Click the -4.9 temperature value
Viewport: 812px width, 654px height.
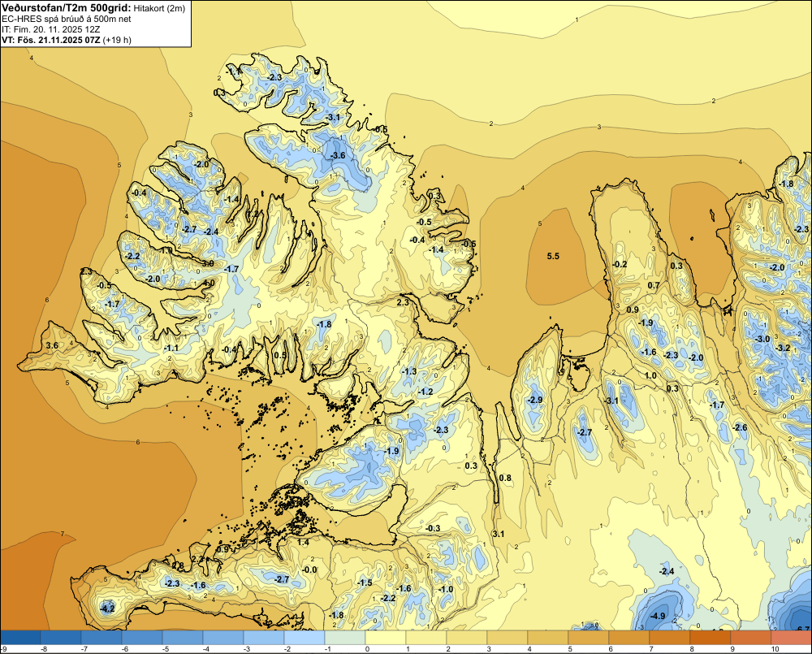(x=657, y=616)
